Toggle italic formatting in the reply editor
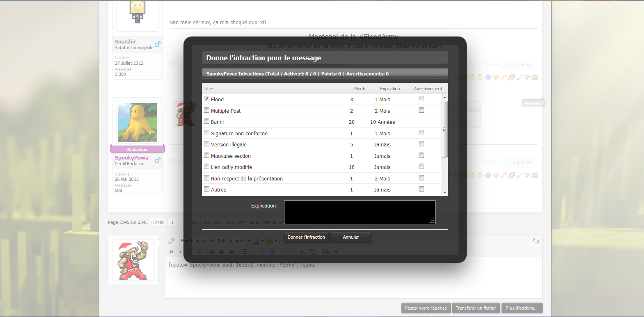The image size is (644, 317). tap(180, 251)
